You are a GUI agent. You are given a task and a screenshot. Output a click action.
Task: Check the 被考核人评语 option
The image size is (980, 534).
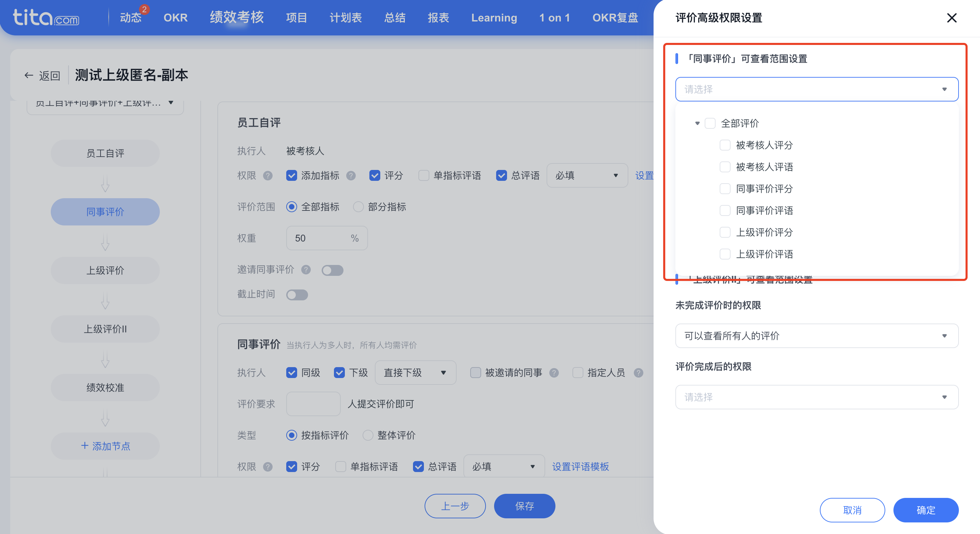725,167
